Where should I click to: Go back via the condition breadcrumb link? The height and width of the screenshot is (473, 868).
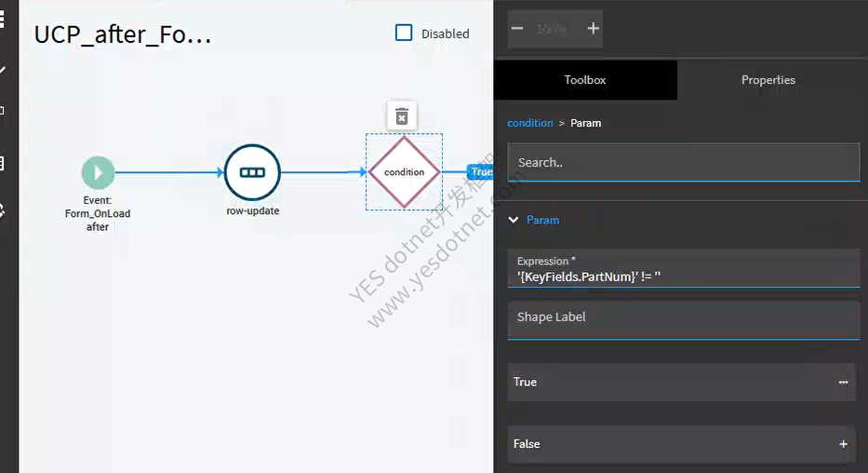coord(529,123)
